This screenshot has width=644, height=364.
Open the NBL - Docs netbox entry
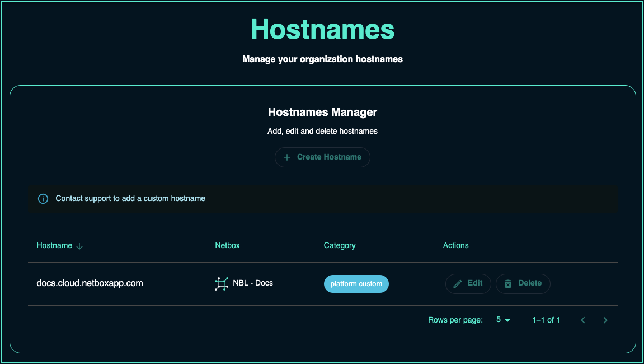coord(253,283)
